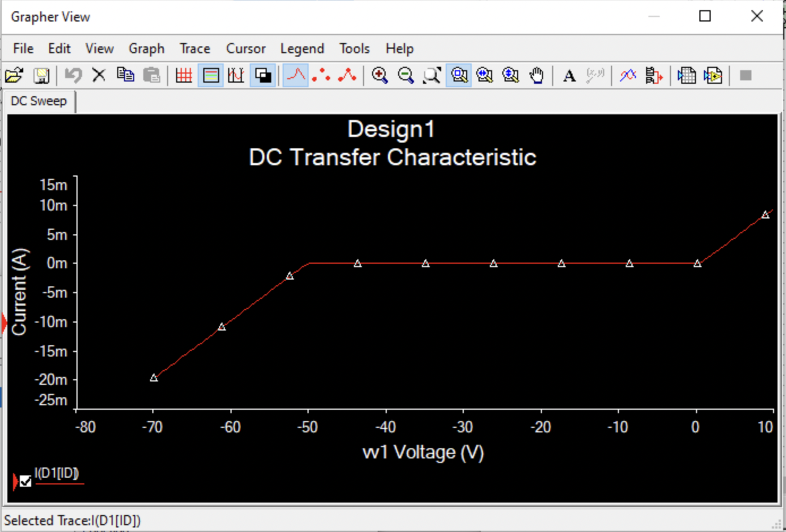Open the overlay traces tool
This screenshot has height=532, width=786.
(x=628, y=74)
